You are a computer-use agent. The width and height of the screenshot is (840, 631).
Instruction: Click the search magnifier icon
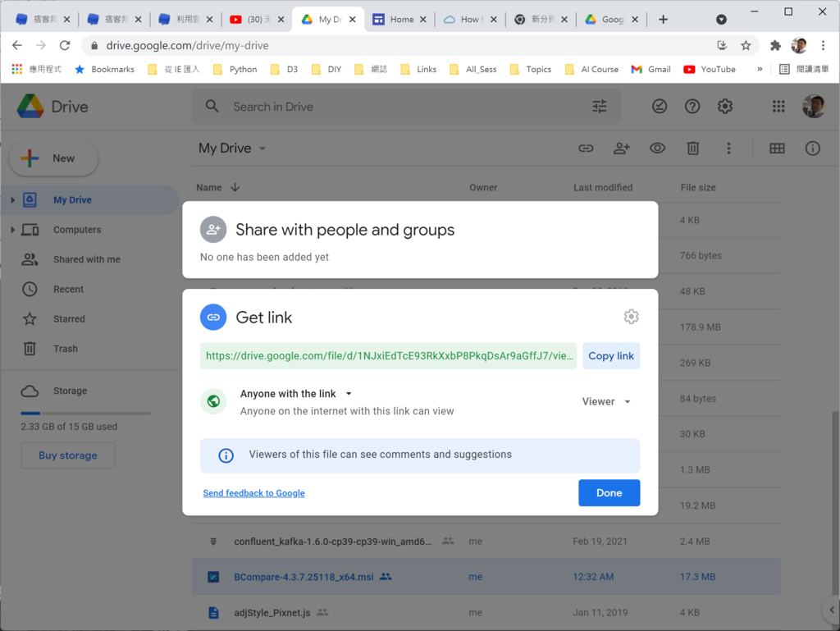coord(212,106)
